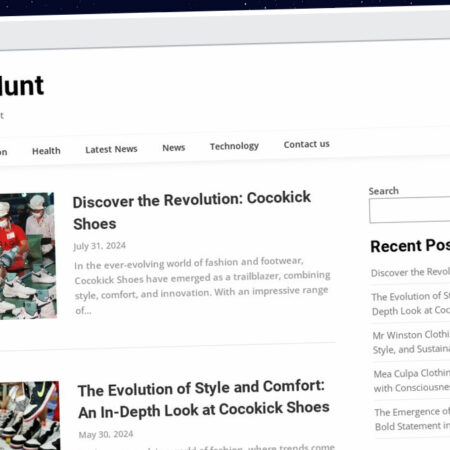Open recent post The Emergence of… Bold Statement
The image size is (450, 450).
coord(412,419)
